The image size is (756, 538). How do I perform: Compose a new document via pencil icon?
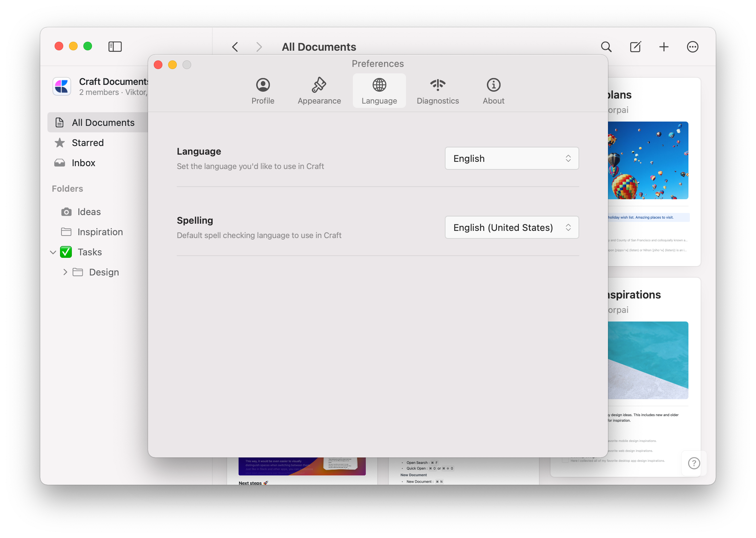pyautogui.click(x=635, y=47)
